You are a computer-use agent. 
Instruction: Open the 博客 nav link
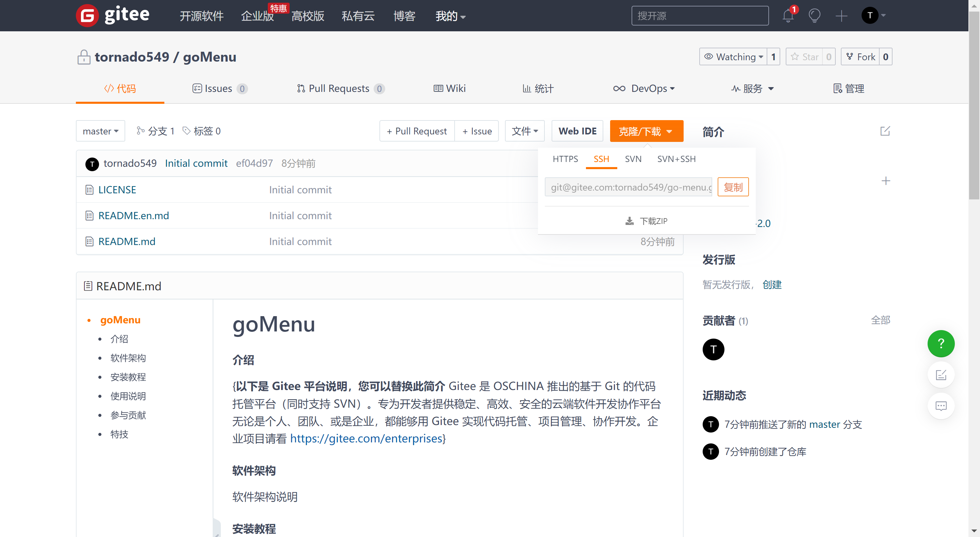[404, 16]
